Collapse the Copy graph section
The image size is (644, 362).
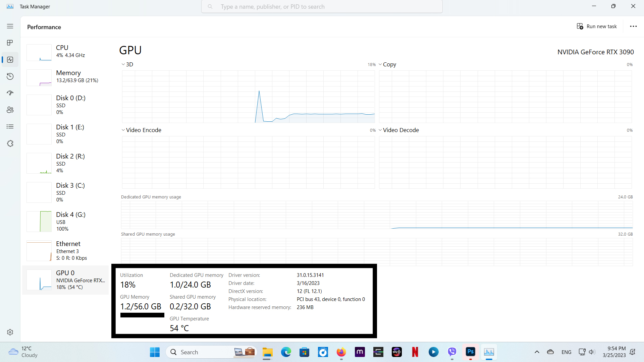[x=380, y=64]
